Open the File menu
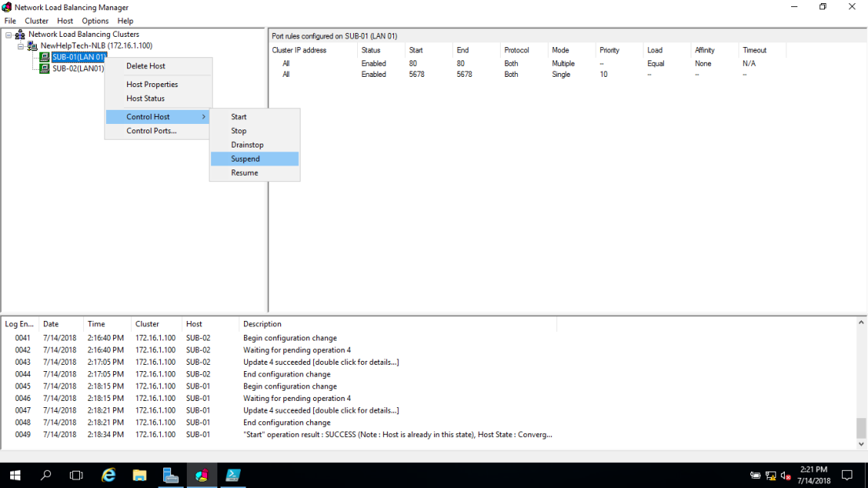 tap(10, 21)
